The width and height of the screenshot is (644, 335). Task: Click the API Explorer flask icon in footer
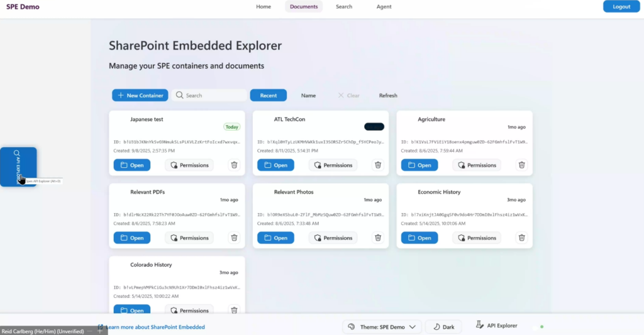click(479, 325)
